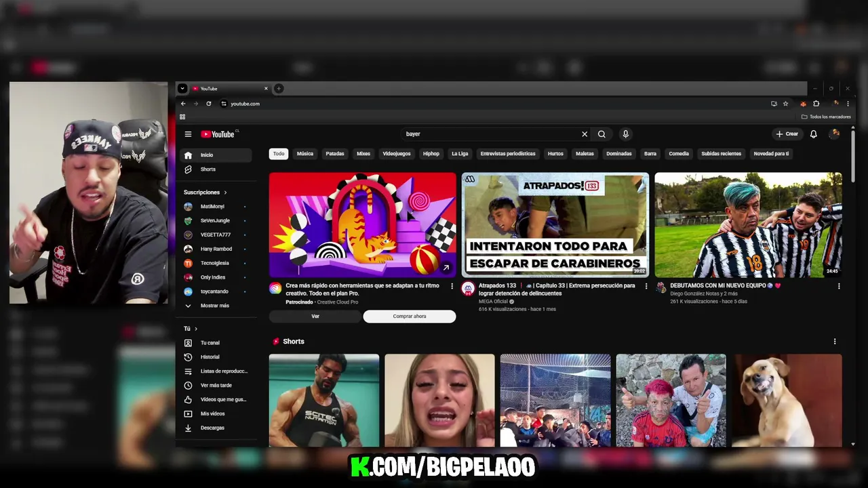Click the magnifier search button

[601, 134]
